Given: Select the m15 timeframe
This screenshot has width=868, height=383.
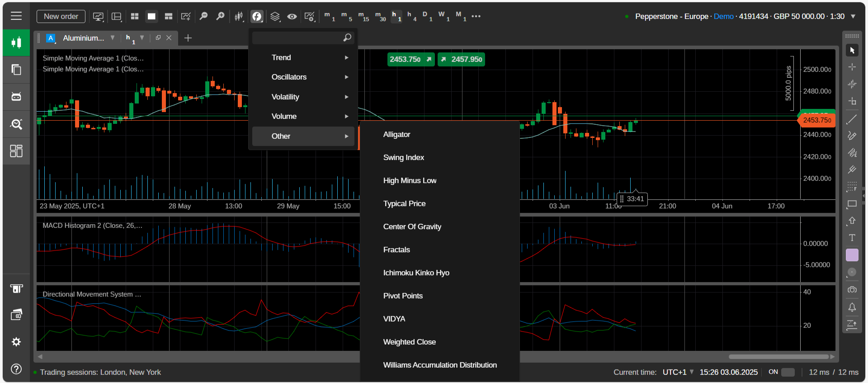Looking at the screenshot, I should (x=363, y=16).
